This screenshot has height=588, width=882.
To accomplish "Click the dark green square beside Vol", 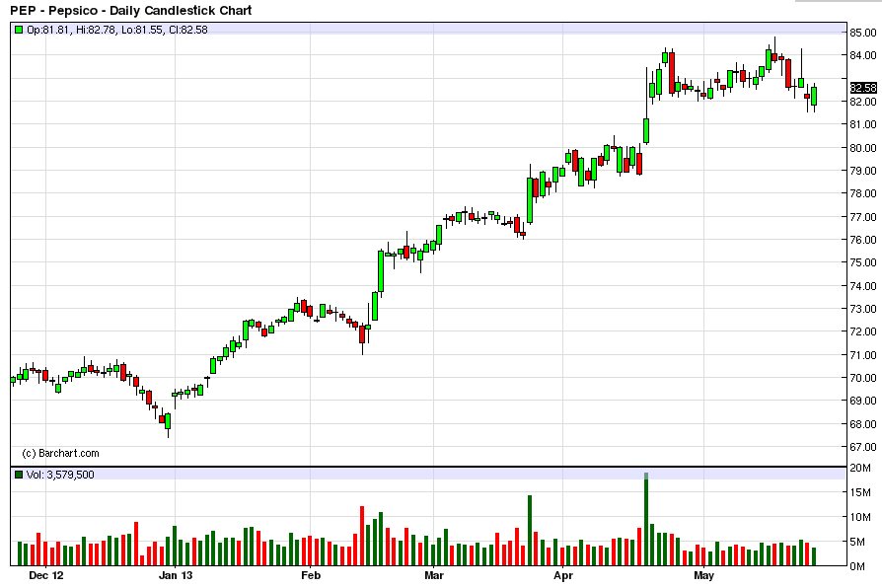I will pyautogui.click(x=19, y=475).
